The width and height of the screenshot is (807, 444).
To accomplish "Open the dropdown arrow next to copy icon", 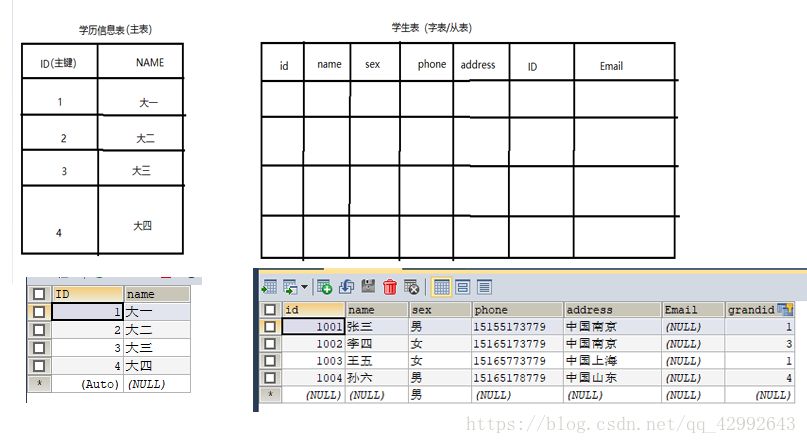I will pos(305,288).
